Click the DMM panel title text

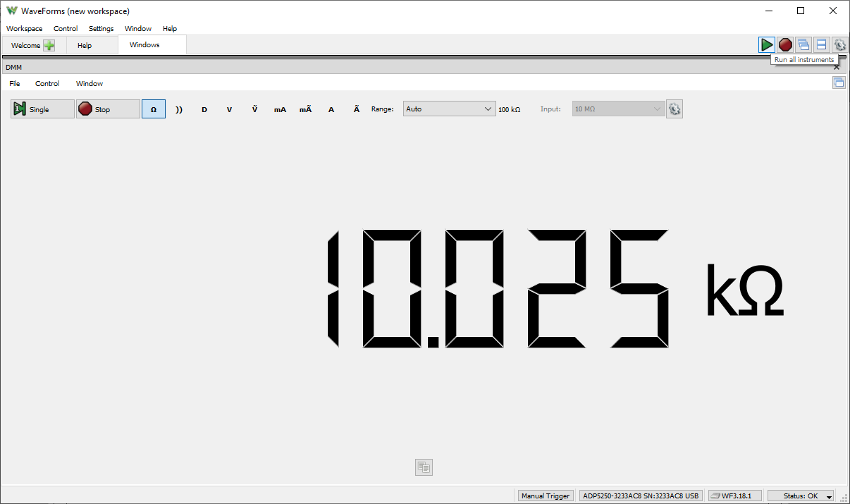tap(13, 68)
